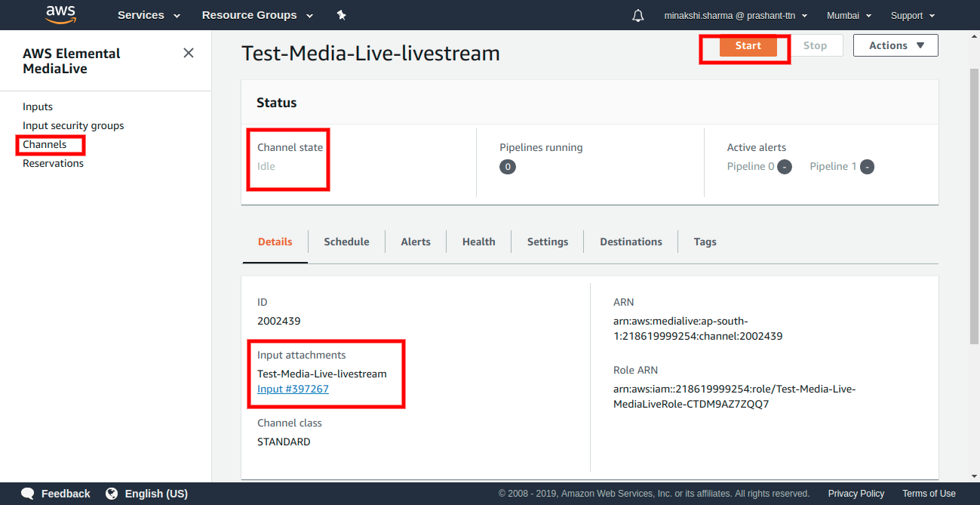Expand the Services dropdown menu
The width and height of the screenshot is (980, 505).
point(149,15)
